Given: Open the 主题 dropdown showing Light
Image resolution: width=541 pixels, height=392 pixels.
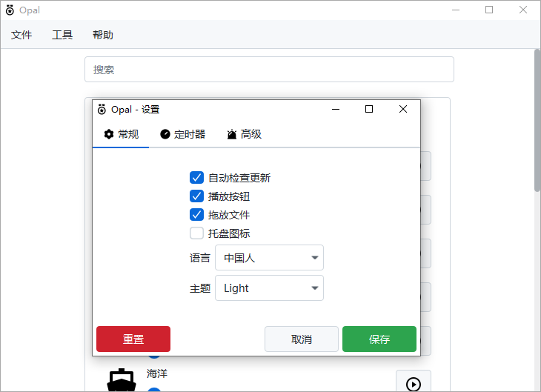Looking at the screenshot, I should click(x=269, y=288).
